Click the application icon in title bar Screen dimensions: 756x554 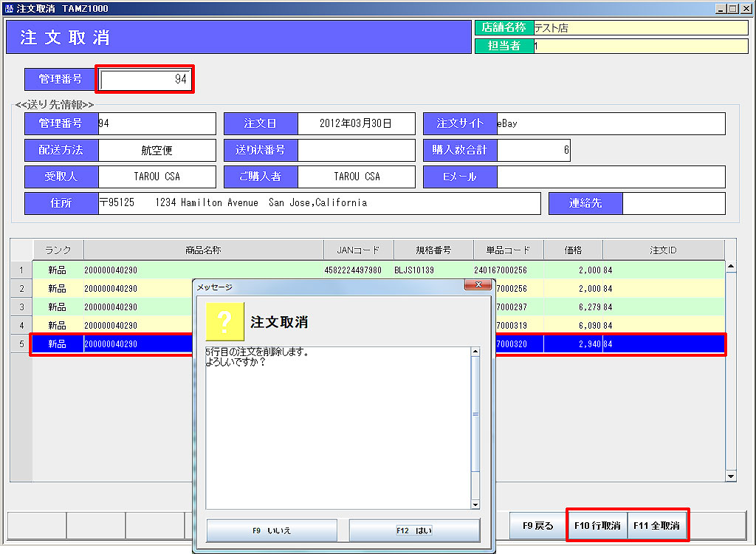pyautogui.click(x=9, y=8)
